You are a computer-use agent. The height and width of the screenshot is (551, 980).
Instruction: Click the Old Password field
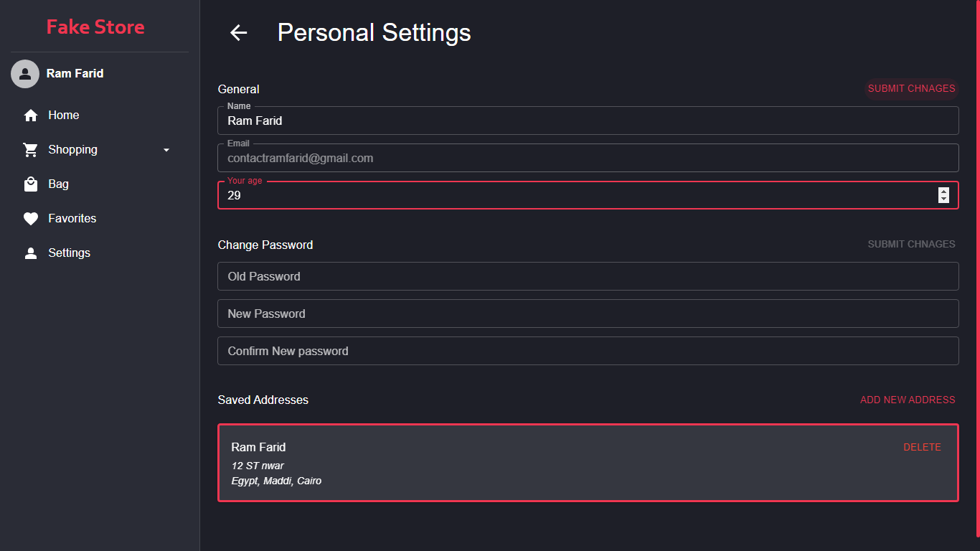click(588, 276)
